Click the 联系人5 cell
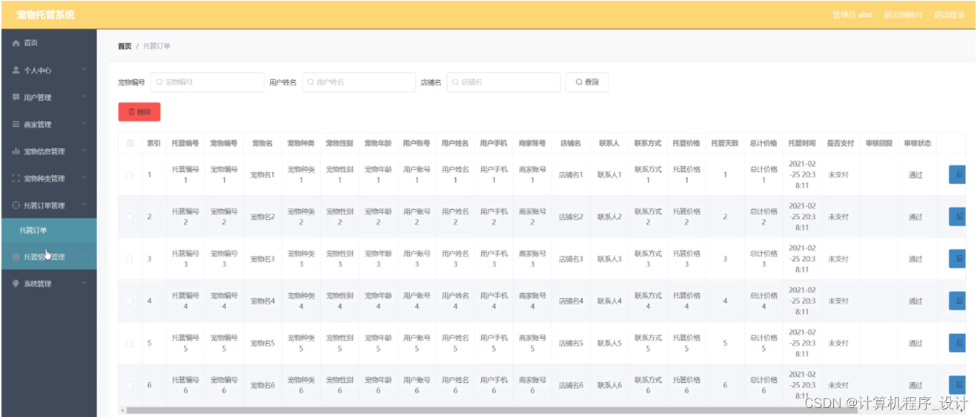Viewport: 980px width, 417px height. click(x=609, y=344)
